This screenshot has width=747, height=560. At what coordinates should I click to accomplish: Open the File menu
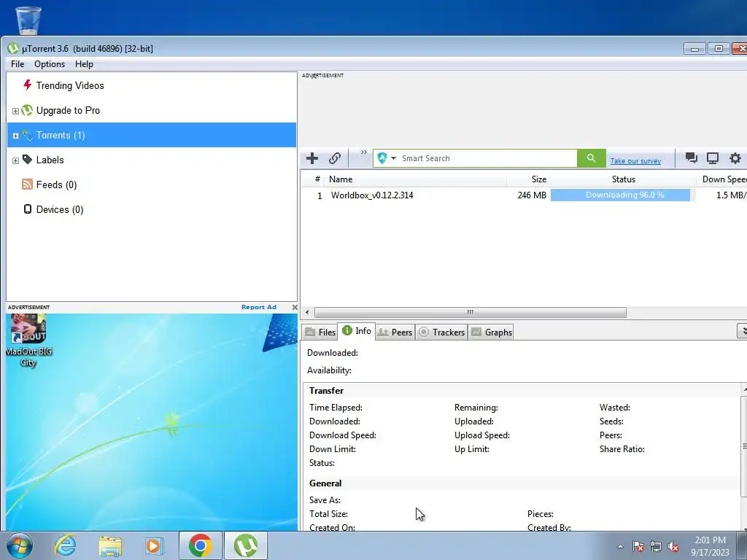tap(18, 64)
